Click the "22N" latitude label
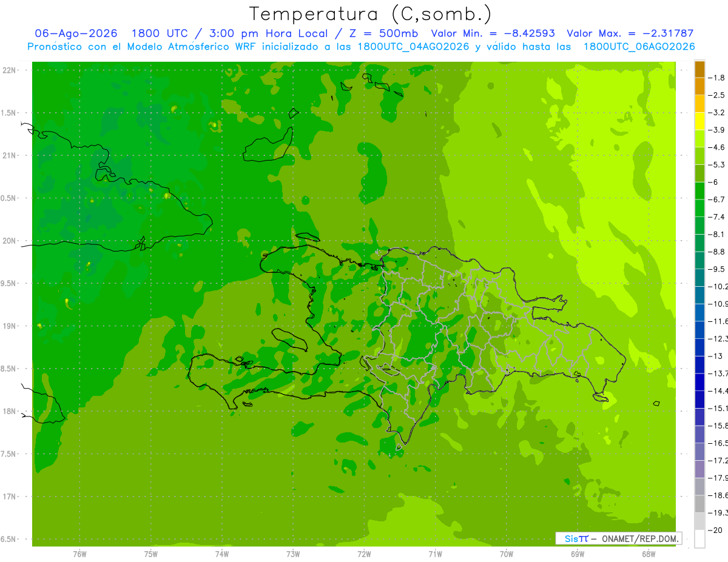 click(x=10, y=70)
